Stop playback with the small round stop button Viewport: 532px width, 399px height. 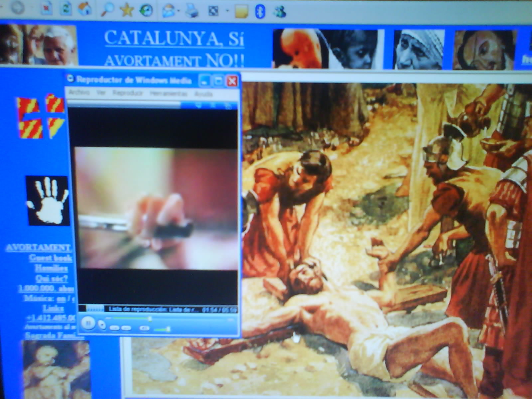102,324
